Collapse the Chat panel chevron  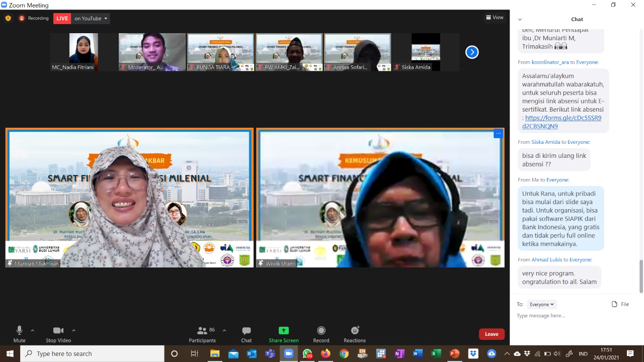coord(520,20)
